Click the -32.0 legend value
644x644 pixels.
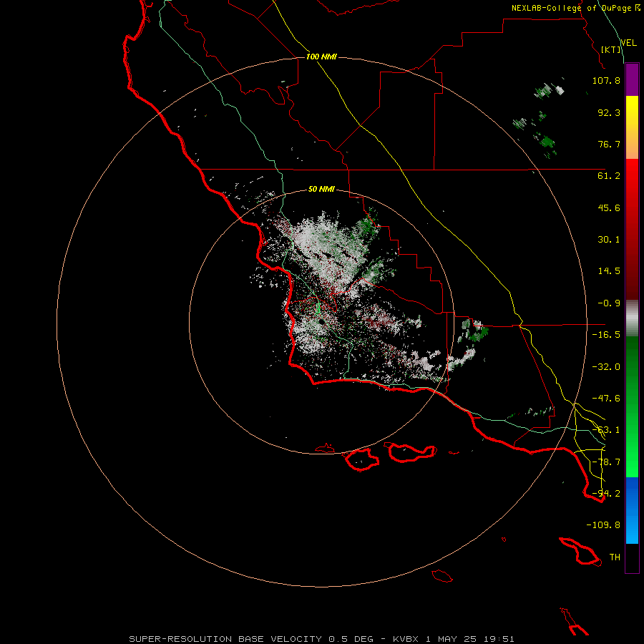tap(606, 367)
